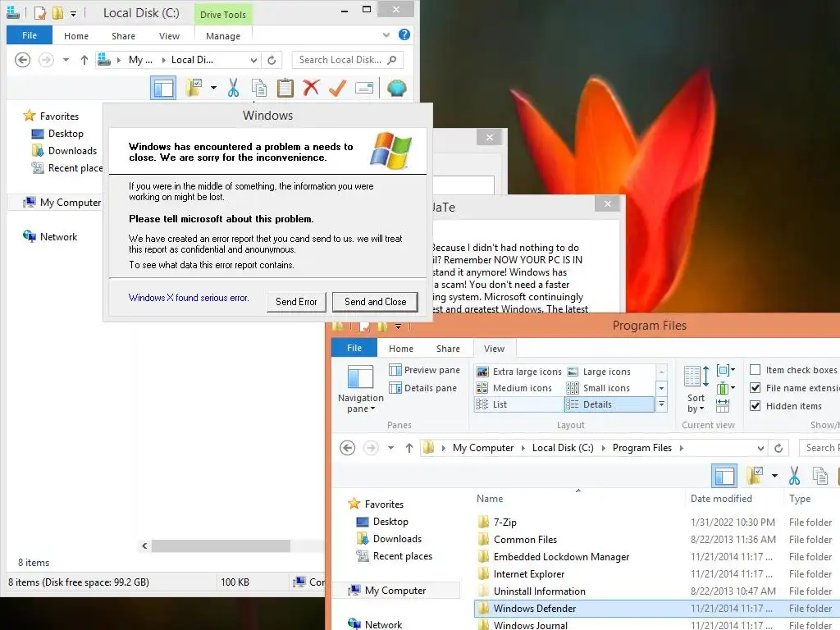Toggle navigation pane icon in Local Disk toolbar
The image size is (840, 630).
pyautogui.click(x=163, y=88)
